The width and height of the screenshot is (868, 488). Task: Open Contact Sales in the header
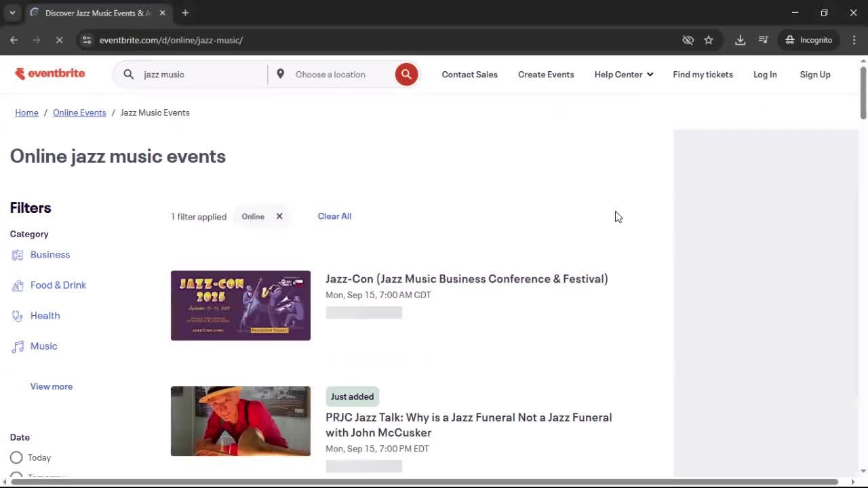click(x=470, y=75)
